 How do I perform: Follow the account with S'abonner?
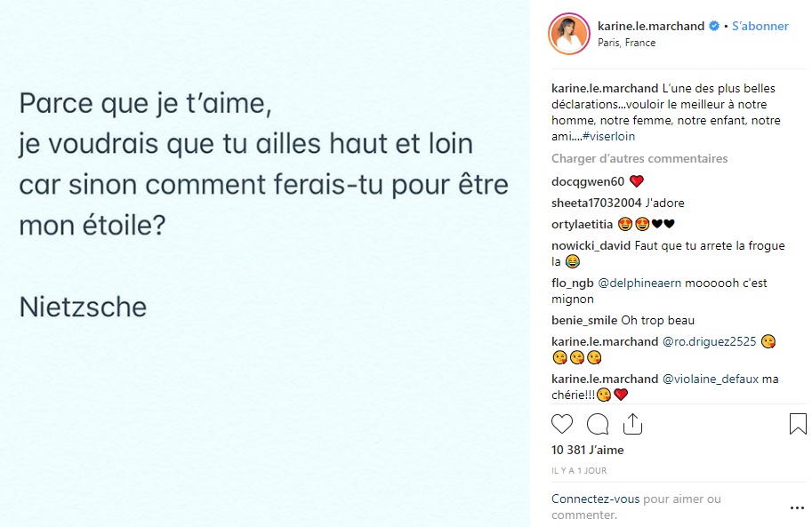760,27
